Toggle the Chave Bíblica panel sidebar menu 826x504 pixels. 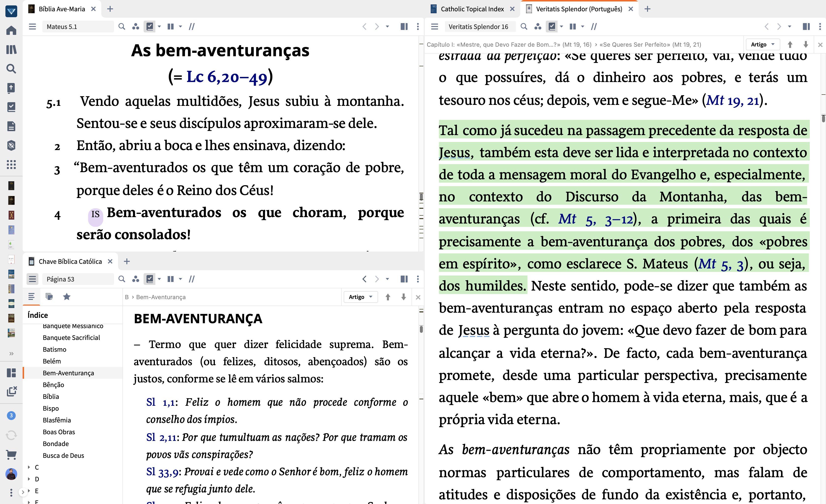(32, 279)
